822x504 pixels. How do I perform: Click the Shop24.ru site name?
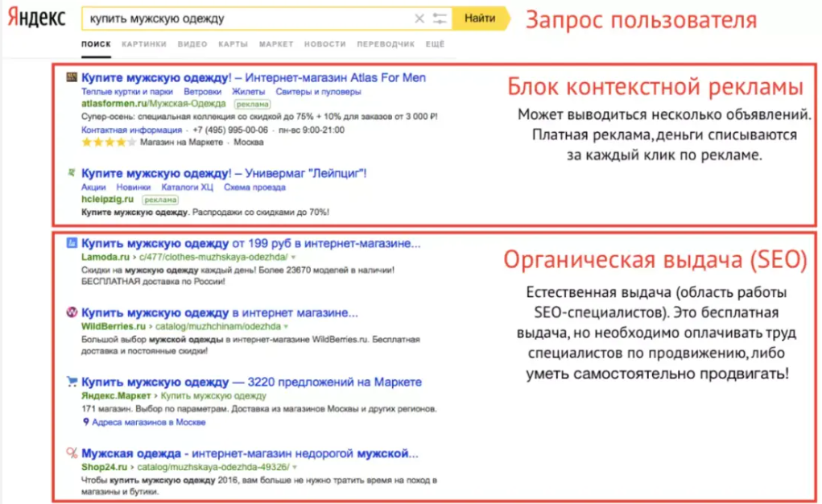pos(105,467)
